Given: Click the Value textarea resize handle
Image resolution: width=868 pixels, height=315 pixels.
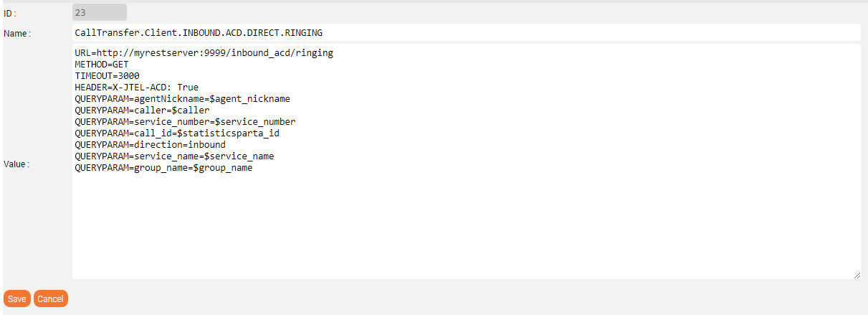Looking at the screenshot, I should [857, 275].
